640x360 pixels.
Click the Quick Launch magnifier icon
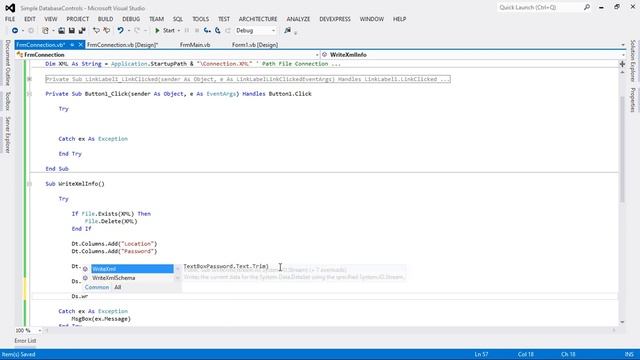[587, 7]
